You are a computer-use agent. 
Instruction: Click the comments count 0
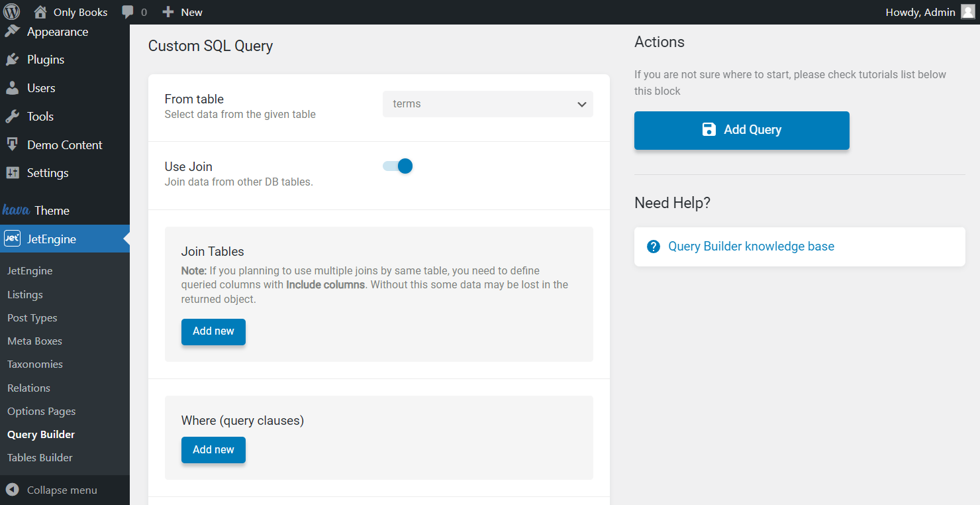144,13
